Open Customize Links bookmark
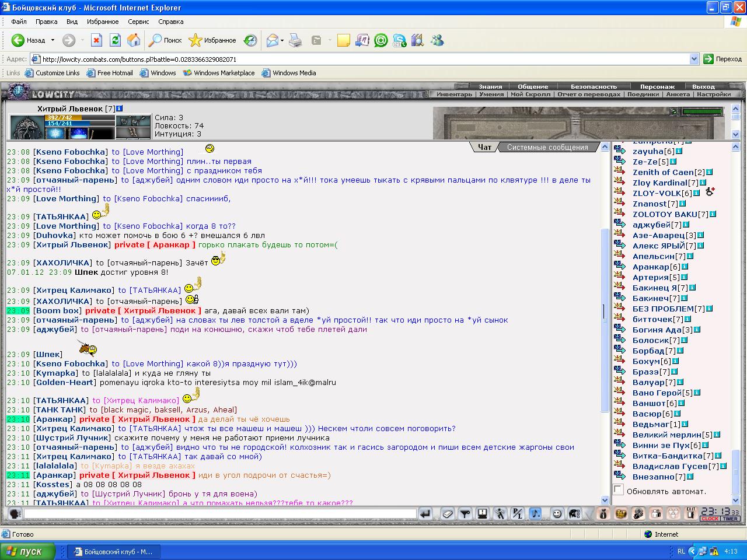This screenshot has height=560, width=747. tap(52, 73)
